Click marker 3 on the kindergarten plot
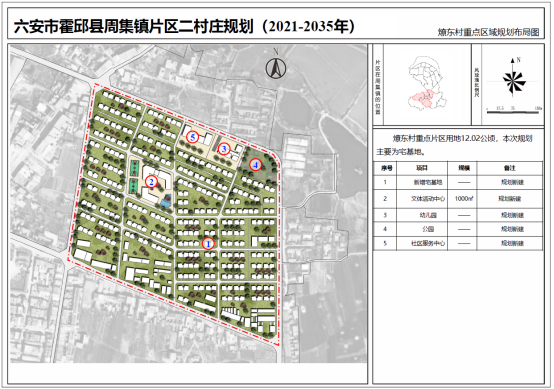 (224, 149)
